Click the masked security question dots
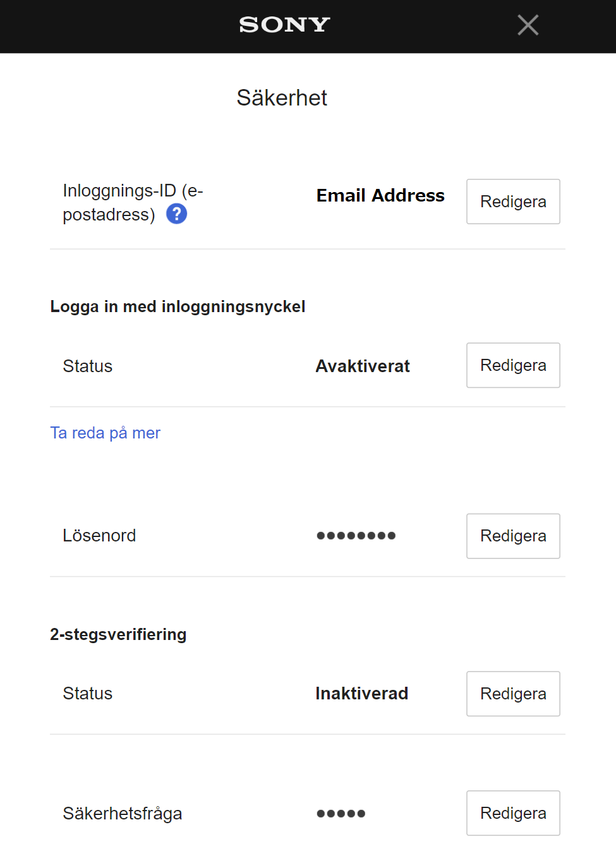Image resolution: width=616 pixels, height=851 pixels. click(341, 813)
